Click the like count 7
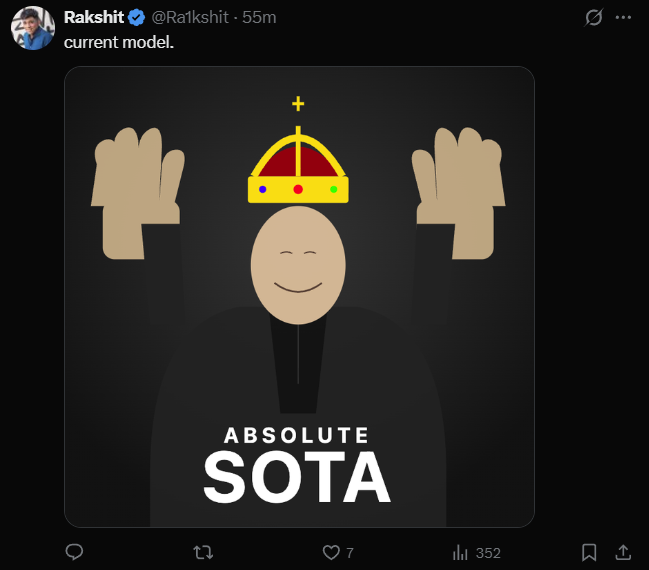649x570 pixels. pyautogui.click(x=350, y=553)
